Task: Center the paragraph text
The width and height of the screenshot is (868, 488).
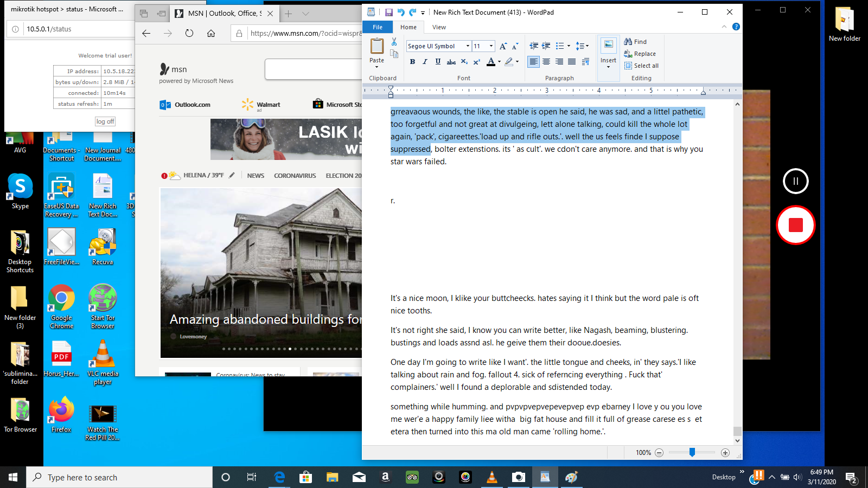Action: 546,62
